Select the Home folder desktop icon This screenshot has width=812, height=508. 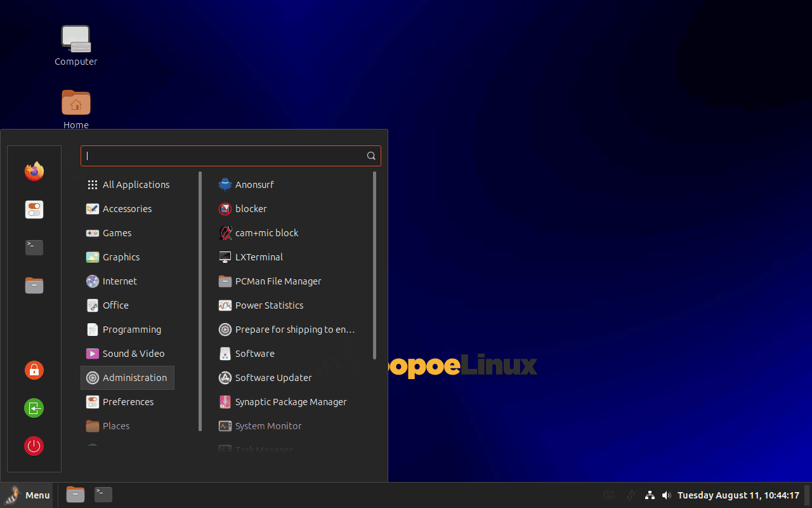tap(76, 109)
